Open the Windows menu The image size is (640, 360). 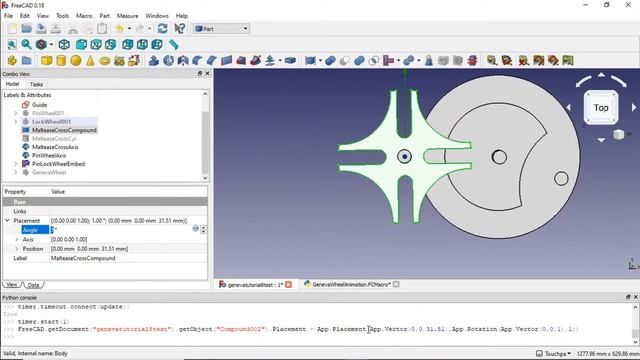point(157,16)
